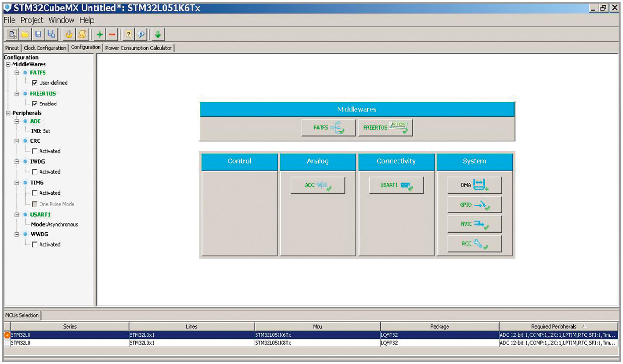Open the FATFS middleware configuration button
The height and width of the screenshot is (364, 623).
point(329,128)
